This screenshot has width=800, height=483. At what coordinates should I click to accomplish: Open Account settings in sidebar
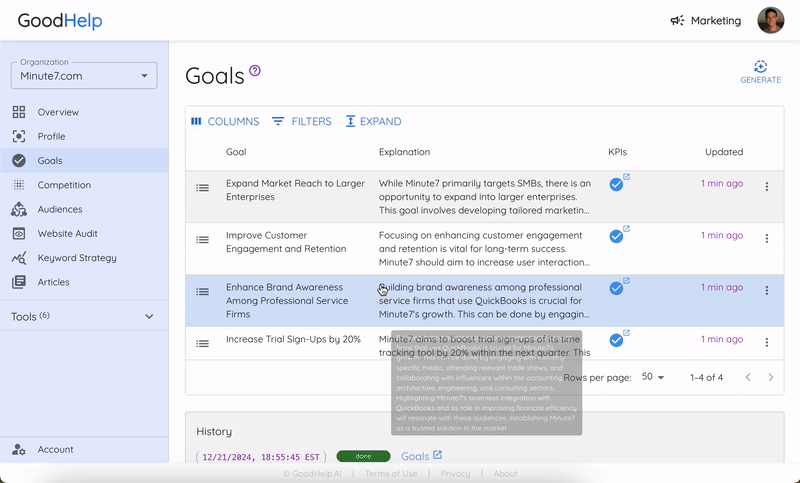click(56, 449)
